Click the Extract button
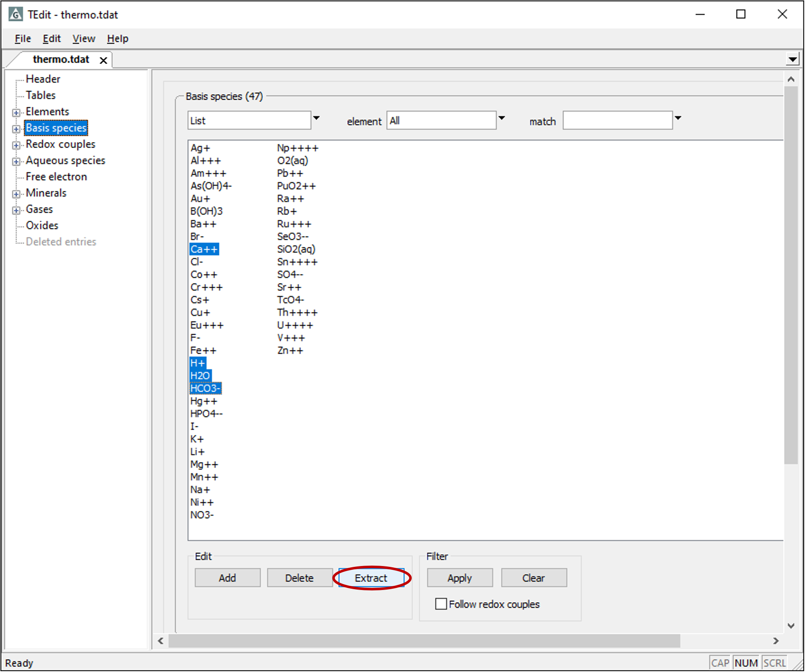Image resolution: width=805 pixels, height=672 pixels. point(371,578)
